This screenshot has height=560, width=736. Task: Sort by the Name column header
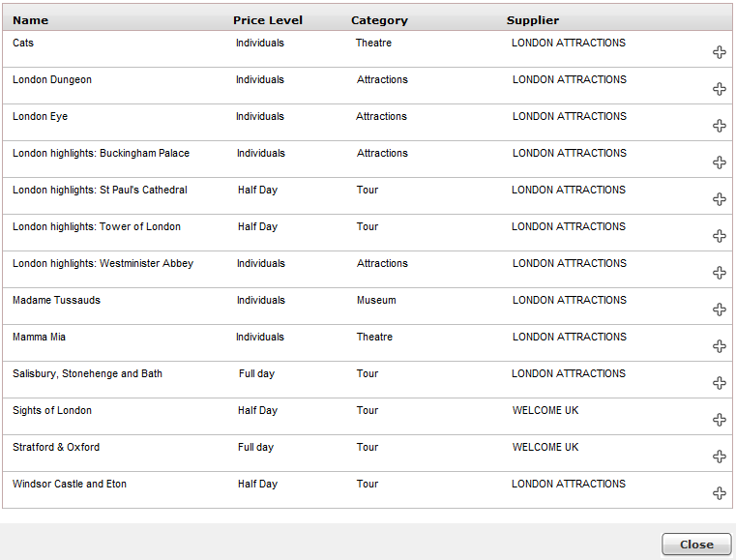[x=31, y=20]
